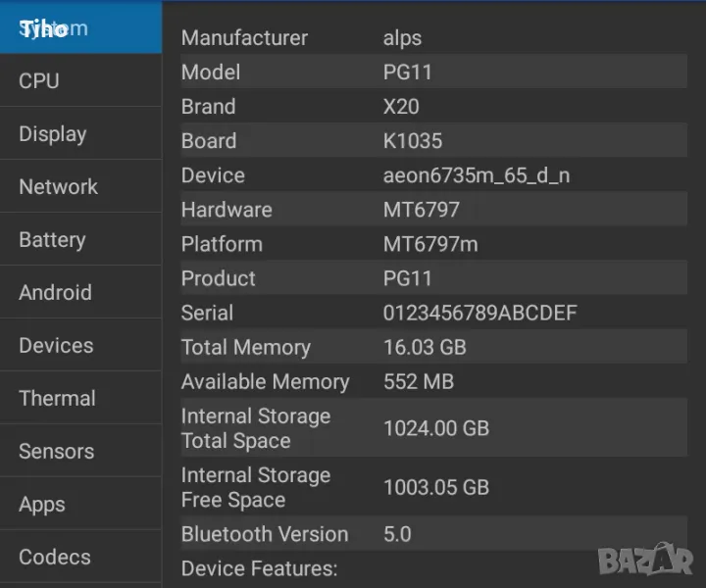This screenshot has height=588, width=706.
Task: Click the BAZAR watermark logo
Action: [x=646, y=560]
